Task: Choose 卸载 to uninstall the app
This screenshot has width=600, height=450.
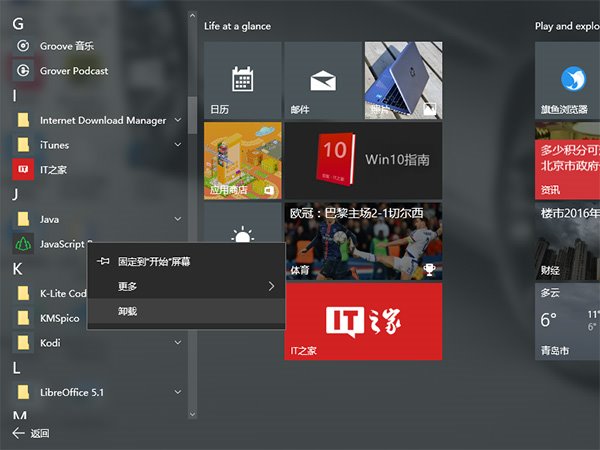Action: [186, 311]
